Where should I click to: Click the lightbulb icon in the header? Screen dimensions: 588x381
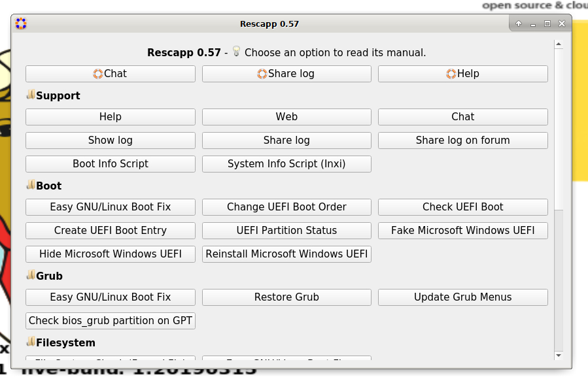point(236,52)
